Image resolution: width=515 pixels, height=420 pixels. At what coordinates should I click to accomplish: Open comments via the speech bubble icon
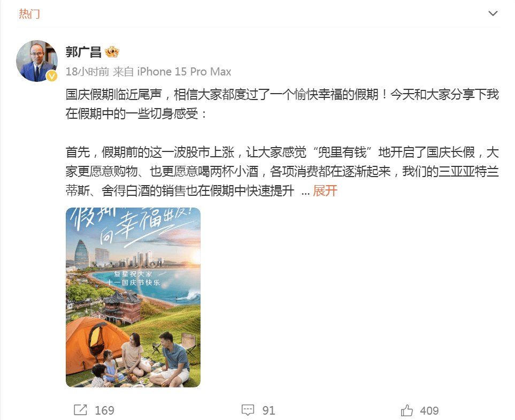point(248,410)
